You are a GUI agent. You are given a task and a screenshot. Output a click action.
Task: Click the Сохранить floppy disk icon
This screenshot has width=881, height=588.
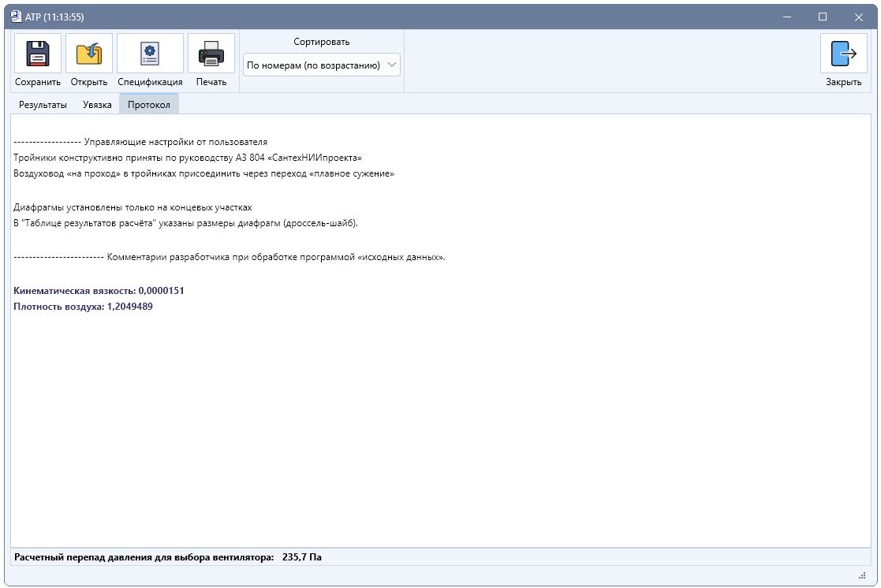click(x=38, y=54)
